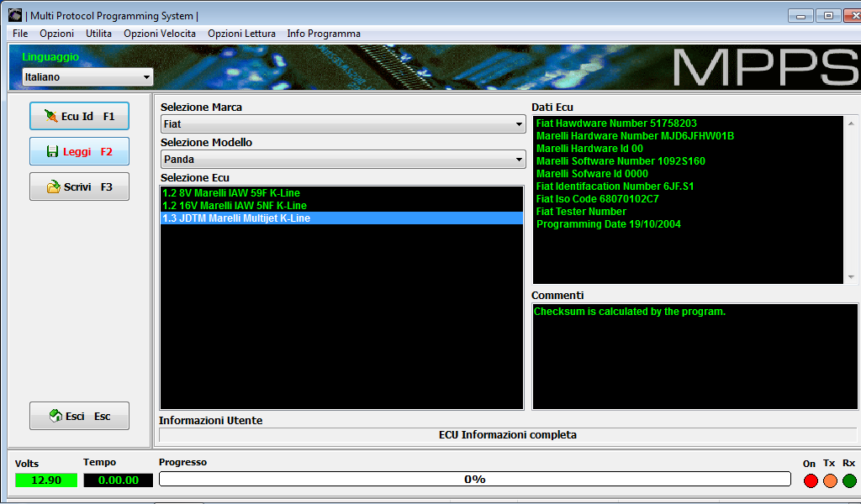Image resolution: width=861 pixels, height=504 pixels.
Task: Click the Ecu Id F1 button
Action: point(79,116)
